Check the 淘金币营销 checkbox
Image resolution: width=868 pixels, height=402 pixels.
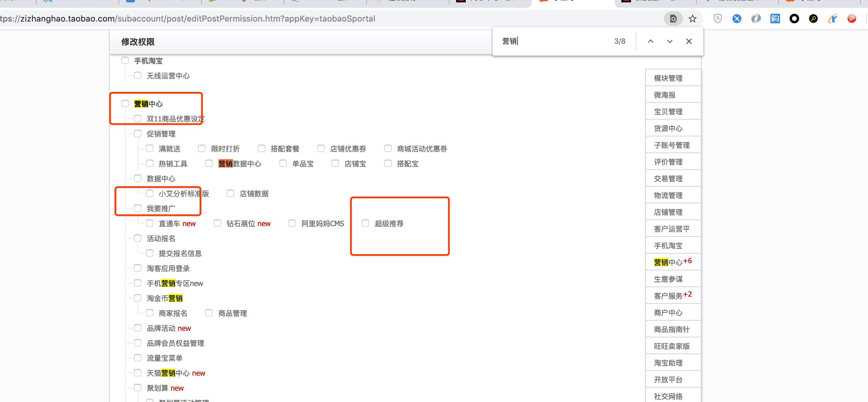pos(137,298)
